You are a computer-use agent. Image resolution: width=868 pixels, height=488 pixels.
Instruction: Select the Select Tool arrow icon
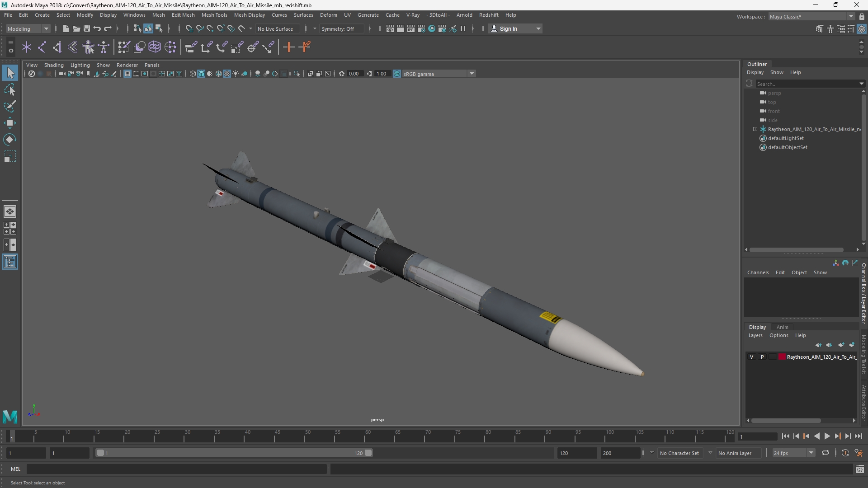[10, 73]
